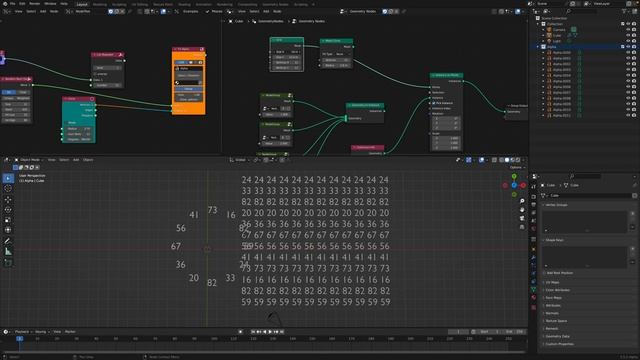The height and width of the screenshot is (360, 640).
Task: Click the viewport zoom gizmo icon
Action: pos(522,201)
